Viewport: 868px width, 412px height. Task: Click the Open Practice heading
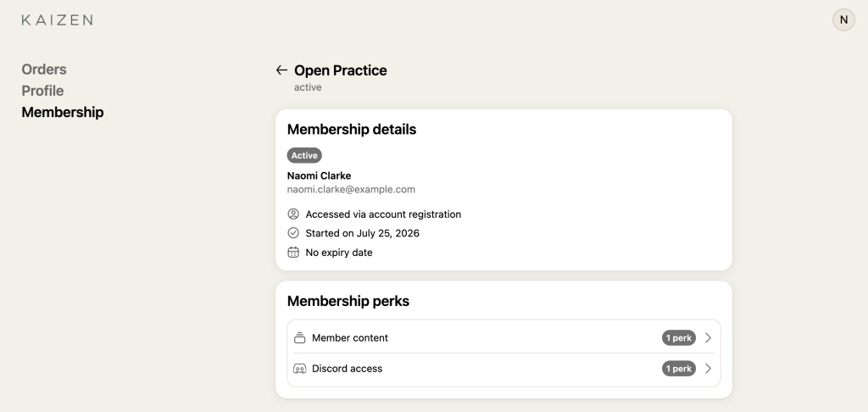tap(341, 70)
